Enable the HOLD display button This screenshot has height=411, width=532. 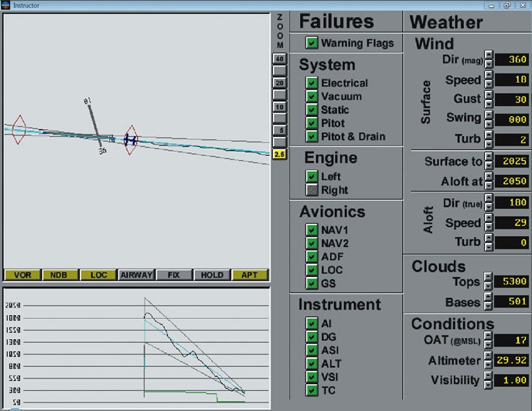(212, 275)
